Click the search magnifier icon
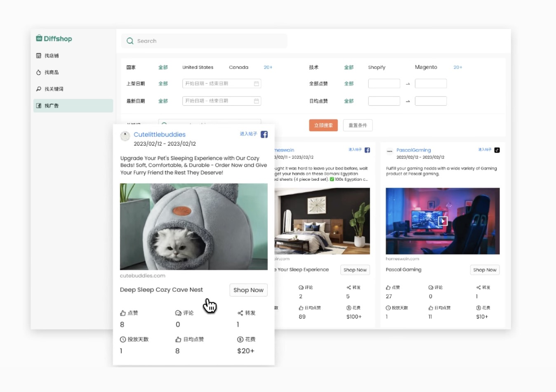 click(x=130, y=41)
